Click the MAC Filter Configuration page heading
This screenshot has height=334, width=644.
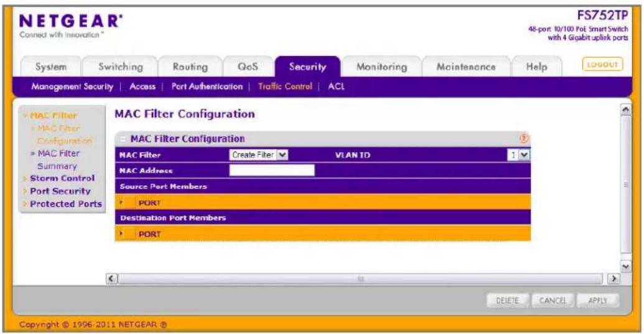point(185,114)
